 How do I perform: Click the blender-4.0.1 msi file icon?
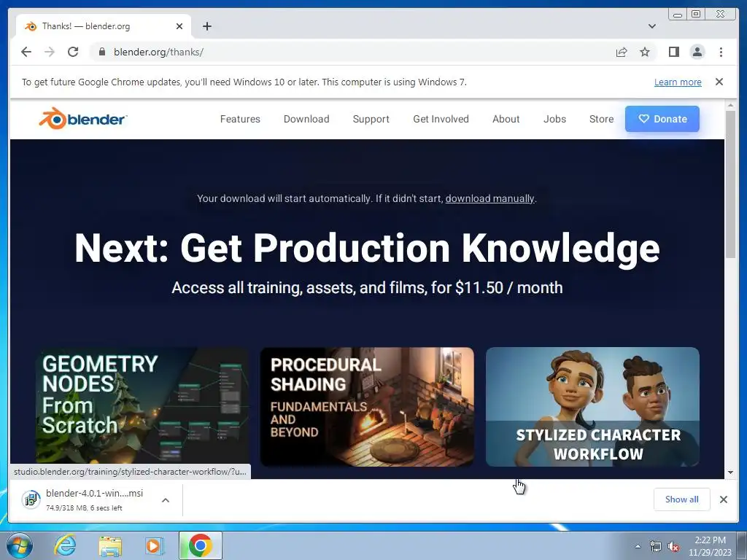pyautogui.click(x=31, y=499)
